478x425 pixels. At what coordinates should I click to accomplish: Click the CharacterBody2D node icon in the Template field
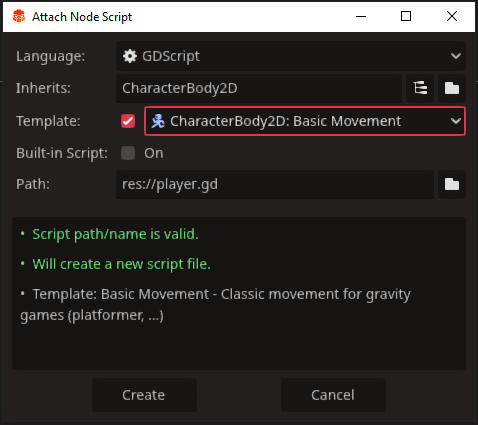click(158, 121)
